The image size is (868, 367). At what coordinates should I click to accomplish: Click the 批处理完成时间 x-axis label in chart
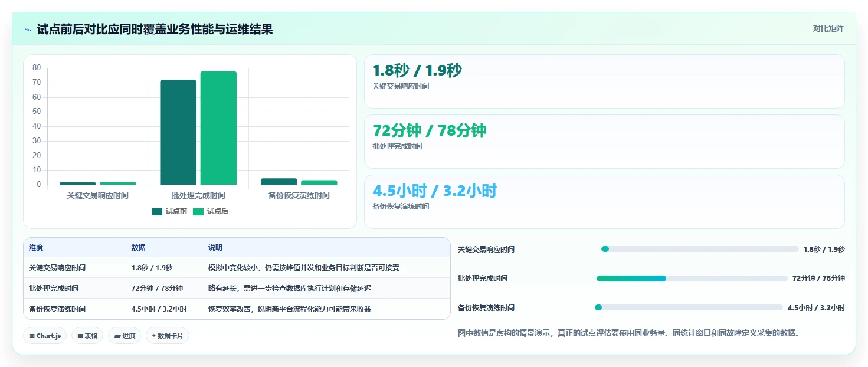tap(198, 195)
